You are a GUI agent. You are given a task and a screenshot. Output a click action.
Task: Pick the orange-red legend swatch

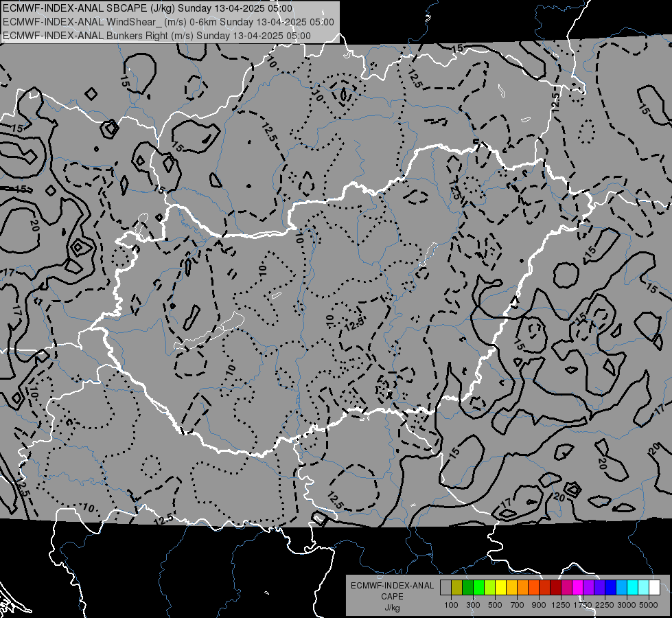tap(533, 587)
